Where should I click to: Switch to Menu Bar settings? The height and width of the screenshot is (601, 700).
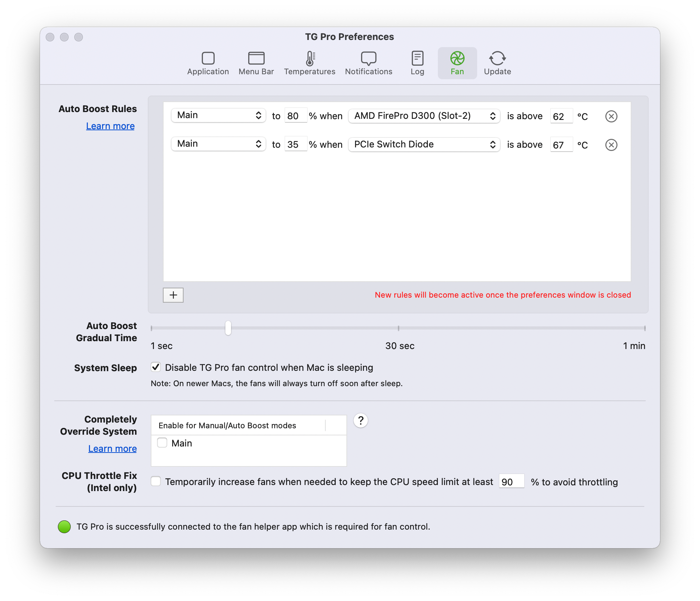pos(256,63)
